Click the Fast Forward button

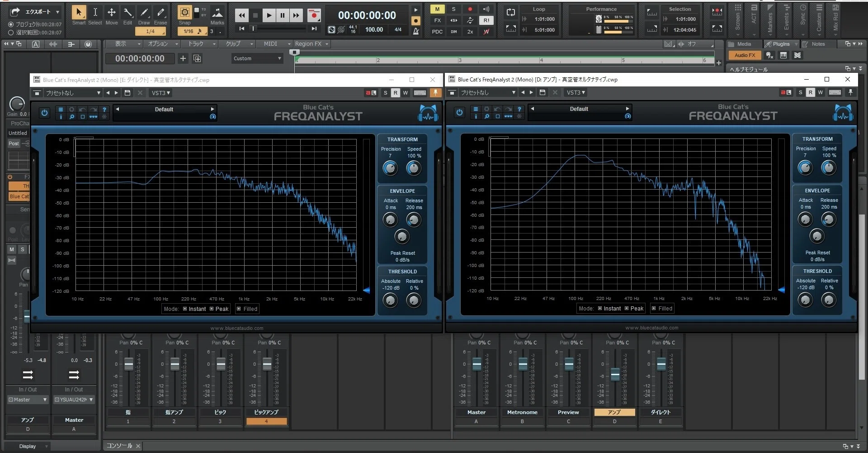[x=296, y=15]
